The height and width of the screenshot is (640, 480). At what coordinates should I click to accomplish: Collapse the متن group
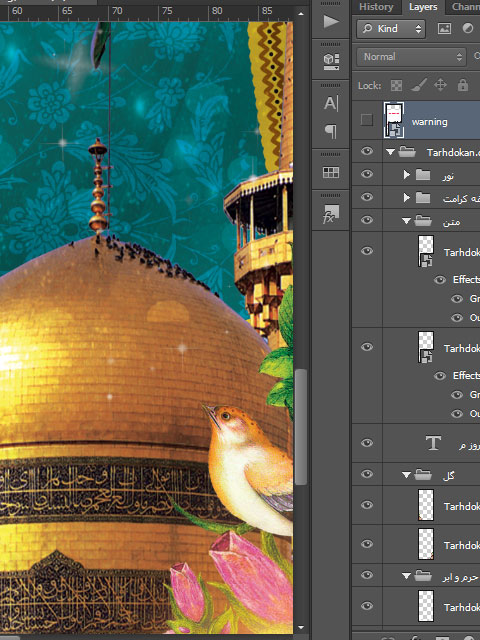(406, 221)
